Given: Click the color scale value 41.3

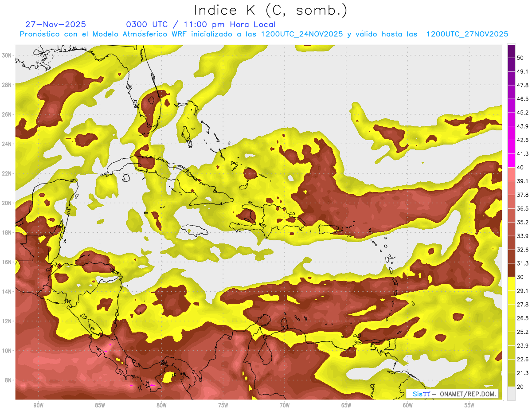Looking at the screenshot, I should pyautogui.click(x=523, y=154).
